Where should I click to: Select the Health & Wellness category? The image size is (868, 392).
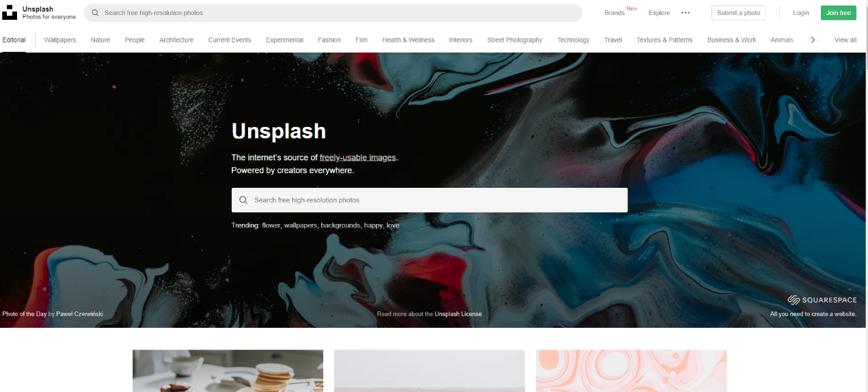click(x=409, y=40)
